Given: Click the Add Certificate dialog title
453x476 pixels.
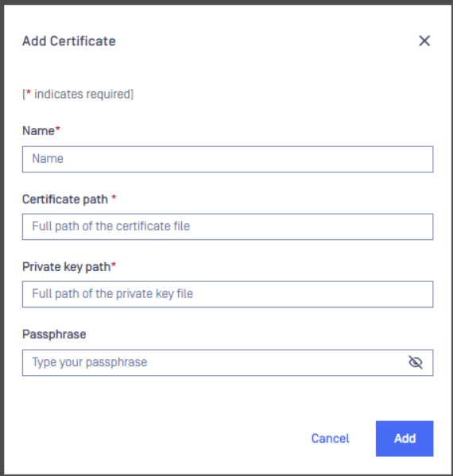Looking at the screenshot, I should [69, 41].
